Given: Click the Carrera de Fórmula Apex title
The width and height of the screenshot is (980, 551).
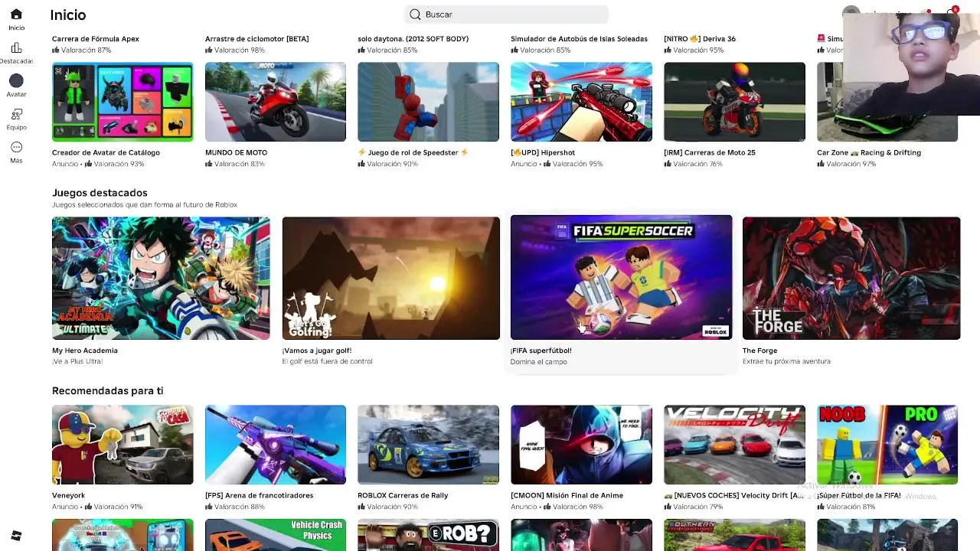Looking at the screenshot, I should point(96,39).
